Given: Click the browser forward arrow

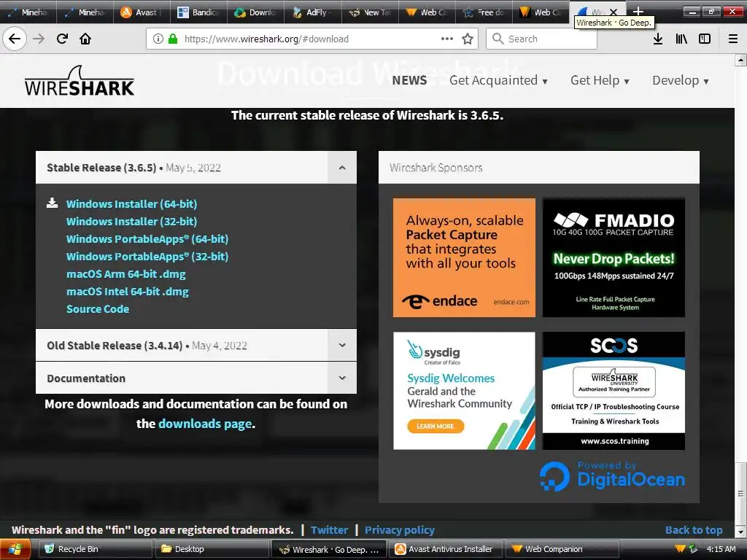Looking at the screenshot, I should 39,39.
